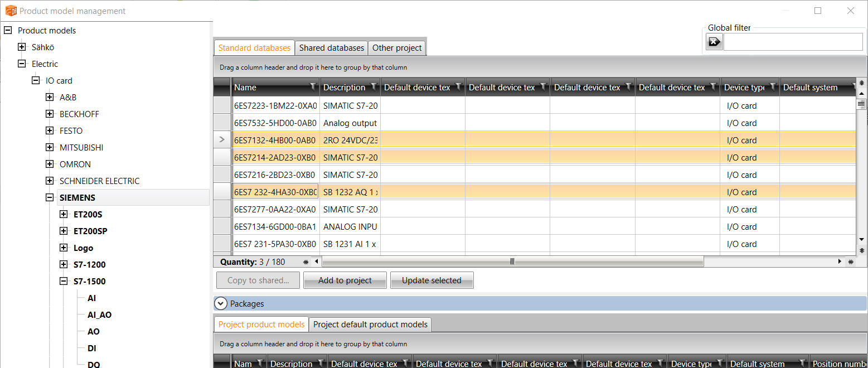Switch to the Standard databases tab

coord(254,48)
